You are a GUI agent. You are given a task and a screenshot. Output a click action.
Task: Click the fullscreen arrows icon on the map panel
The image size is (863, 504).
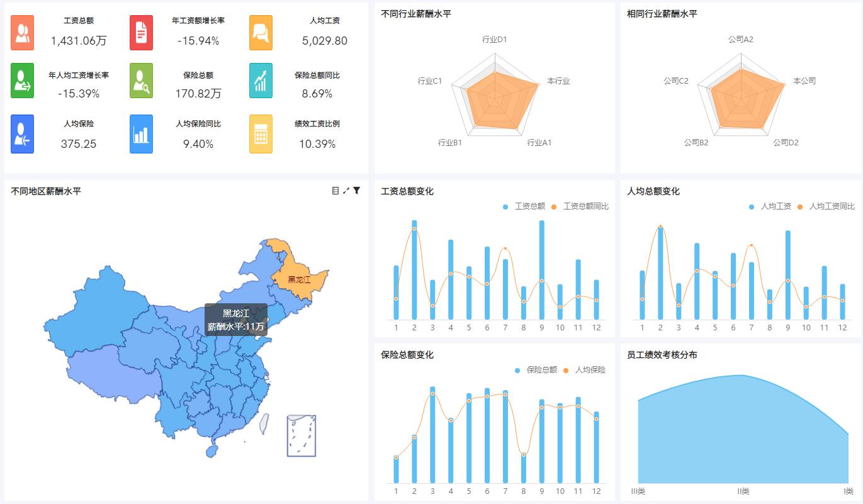(347, 191)
